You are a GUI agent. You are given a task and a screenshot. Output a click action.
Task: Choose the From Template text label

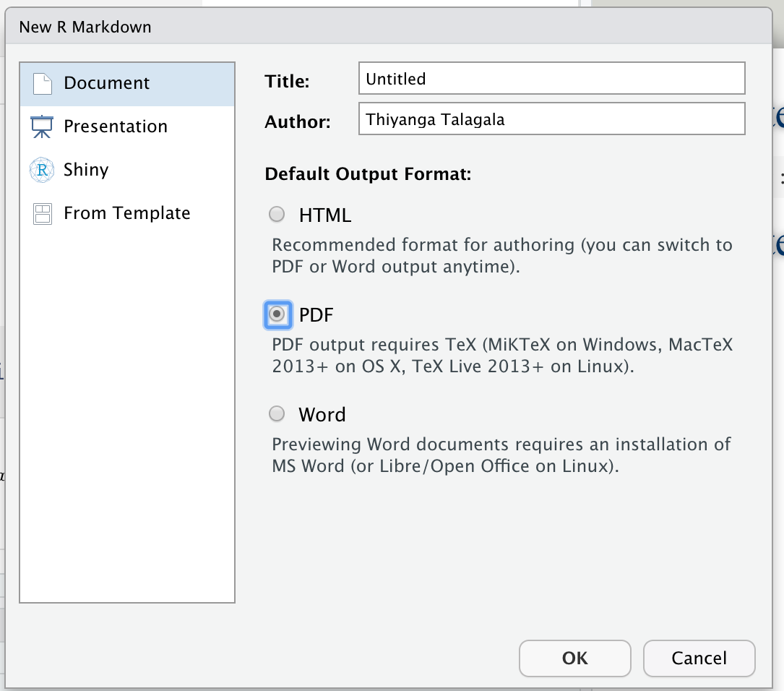point(127,213)
